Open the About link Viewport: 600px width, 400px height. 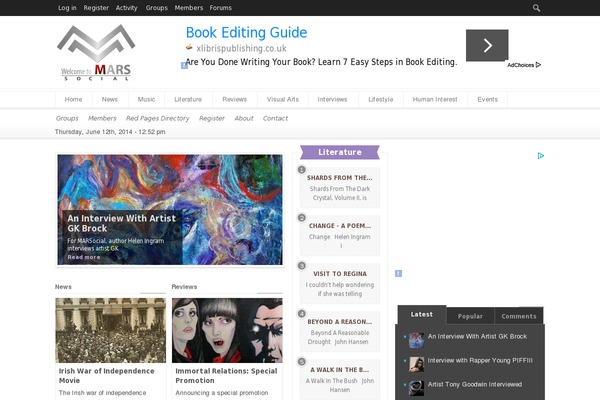point(244,118)
